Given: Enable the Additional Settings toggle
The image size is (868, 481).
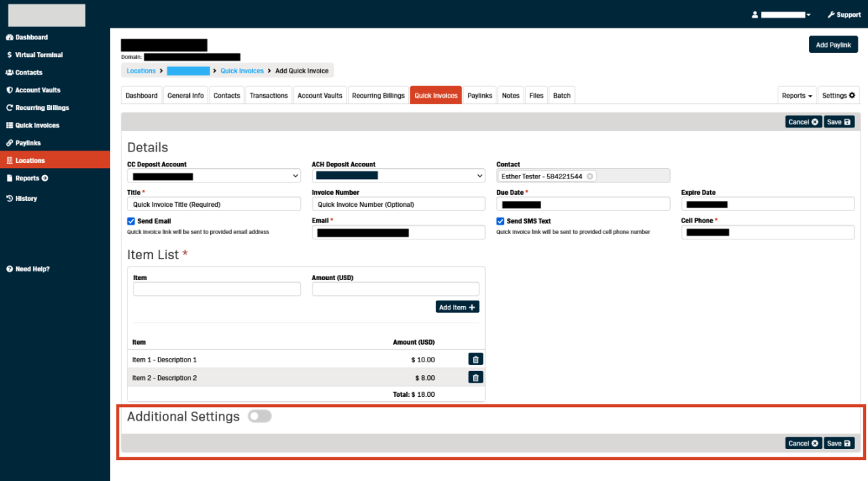Looking at the screenshot, I should pos(260,416).
